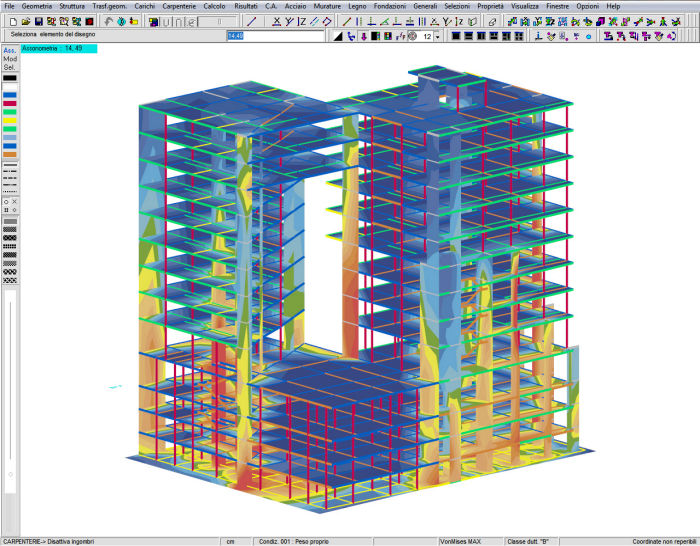Open the Carpenterie menu
The width and height of the screenshot is (700, 546).
(180, 6)
